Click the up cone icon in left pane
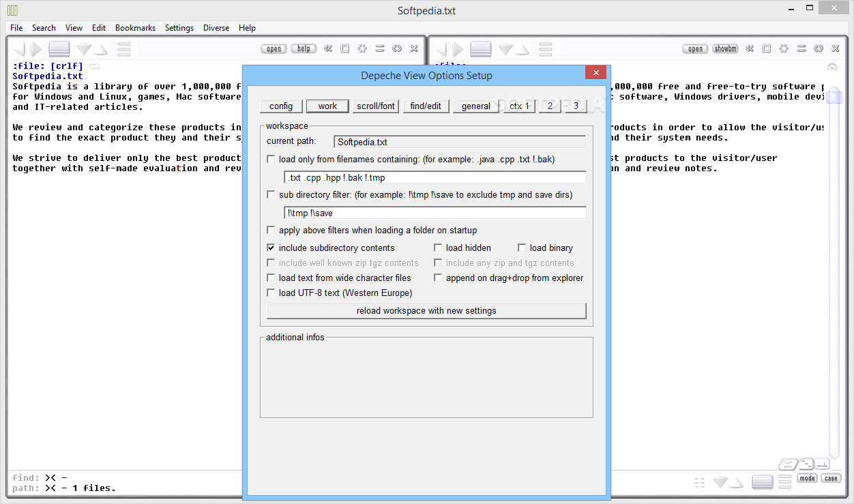This screenshot has height=504, width=854. (x=101, y=50)
